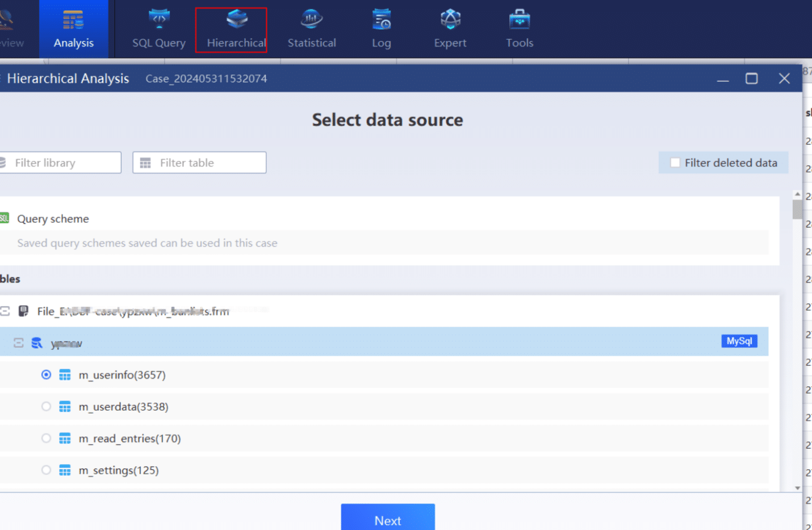Select the m_settings(125) radio button

tap(47, 470)
